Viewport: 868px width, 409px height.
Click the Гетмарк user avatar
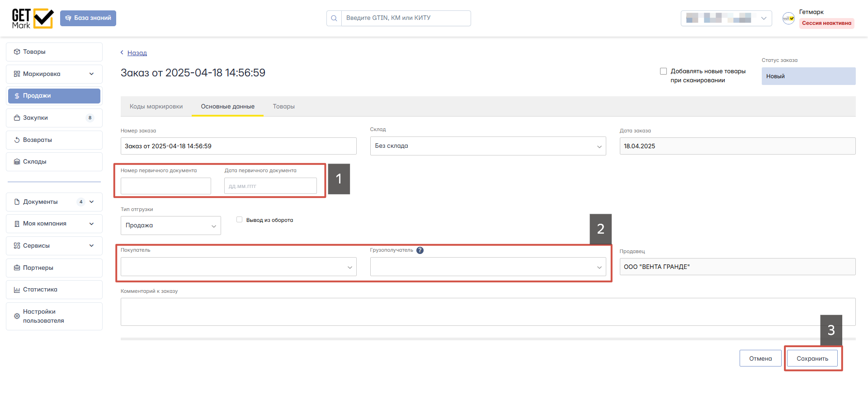pyautogui.click(x=789, y=19)
